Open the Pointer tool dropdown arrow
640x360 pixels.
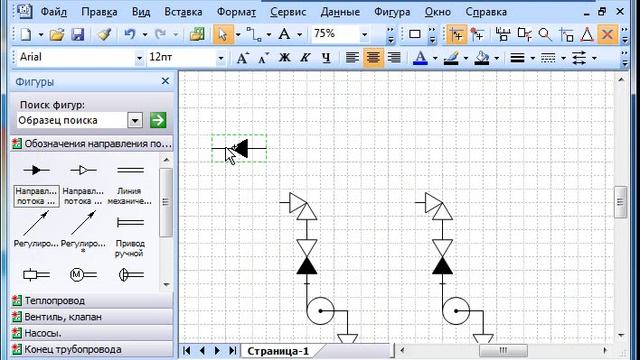[238, 34]
